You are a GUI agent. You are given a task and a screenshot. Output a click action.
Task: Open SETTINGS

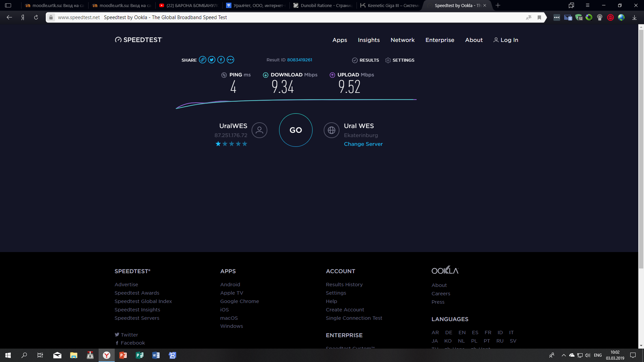(400, 60)
